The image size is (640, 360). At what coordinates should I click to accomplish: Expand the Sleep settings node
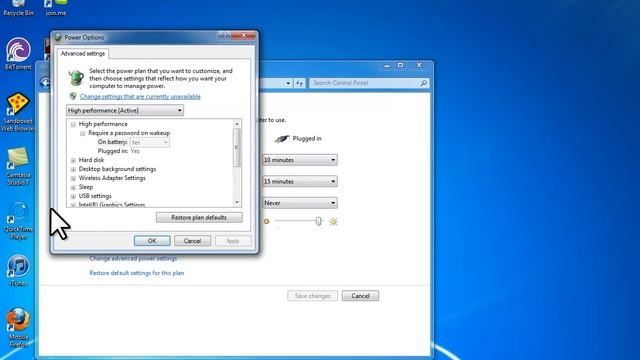[73, 187]
